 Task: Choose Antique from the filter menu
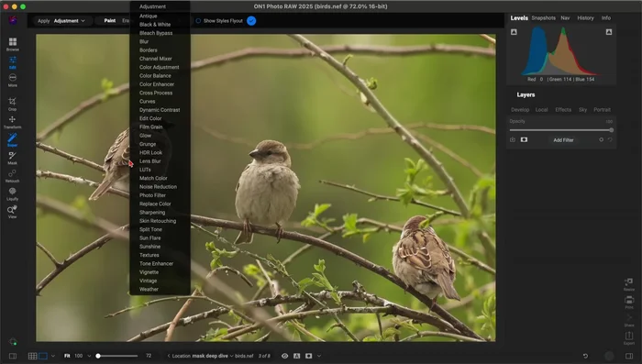pos(149,16)
